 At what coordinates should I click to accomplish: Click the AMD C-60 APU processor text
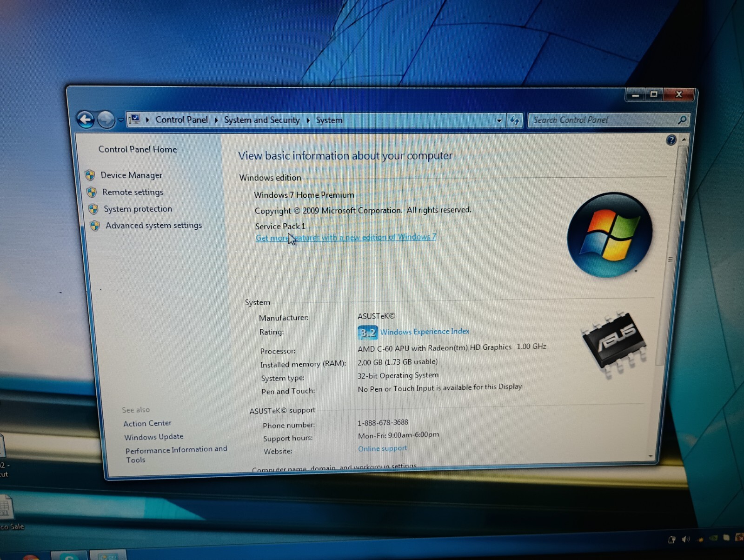tap(452, 347)
